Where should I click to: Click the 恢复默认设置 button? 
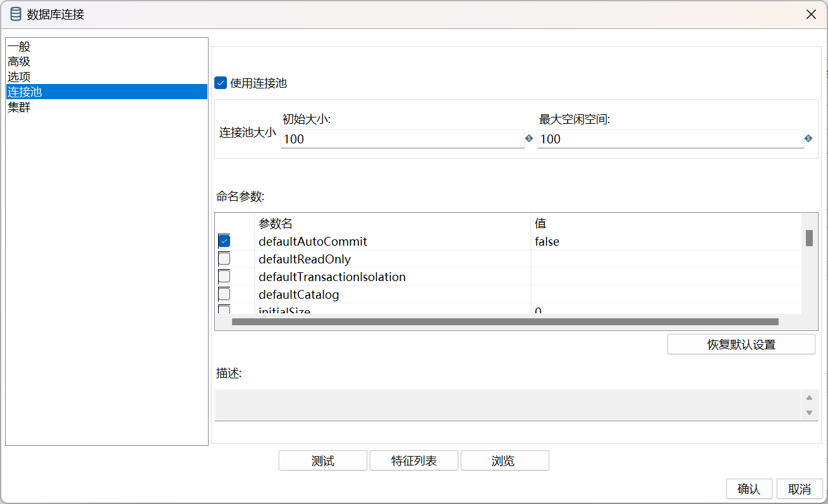pyautogui.click(x=741, y=345)
